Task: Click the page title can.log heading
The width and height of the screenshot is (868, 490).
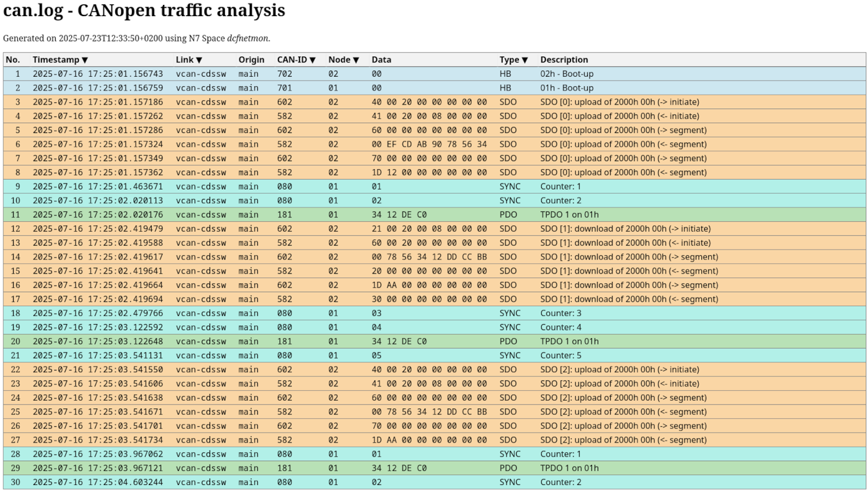Action: [144, 11]
